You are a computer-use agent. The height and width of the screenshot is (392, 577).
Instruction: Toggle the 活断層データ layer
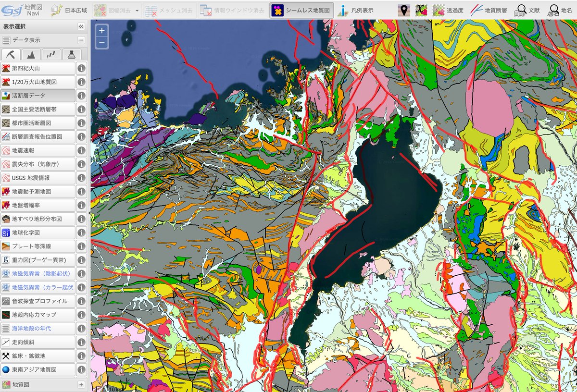pos(38,96)
